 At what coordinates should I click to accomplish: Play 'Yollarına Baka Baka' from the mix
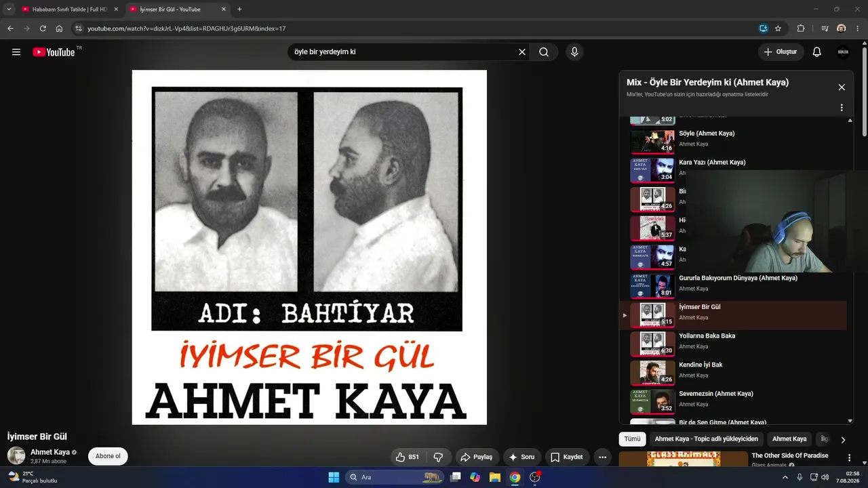pos(707,336)
